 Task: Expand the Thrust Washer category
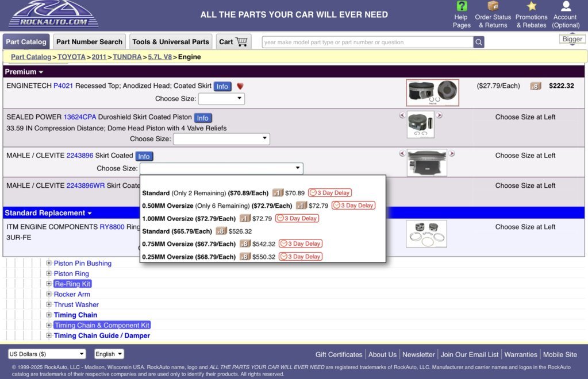pyautogui.click(x=49, y=304)
